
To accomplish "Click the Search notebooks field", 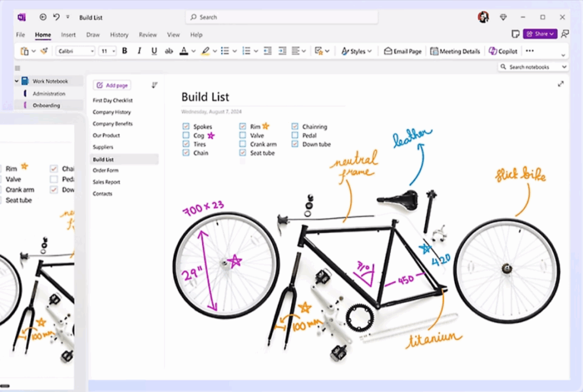I will tap(532, 67).
